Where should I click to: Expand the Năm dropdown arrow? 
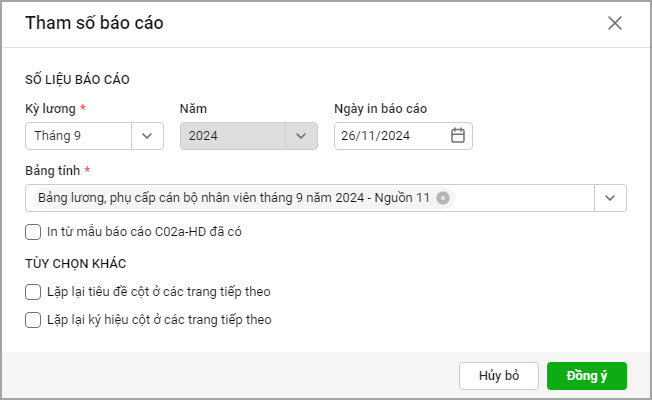tap(301, 135)
